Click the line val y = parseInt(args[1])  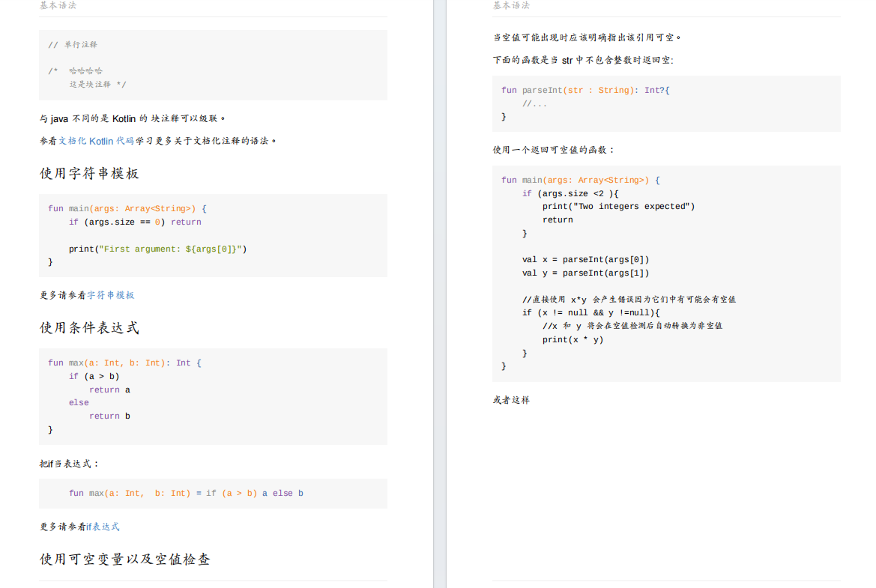click(x=585, y=273)
